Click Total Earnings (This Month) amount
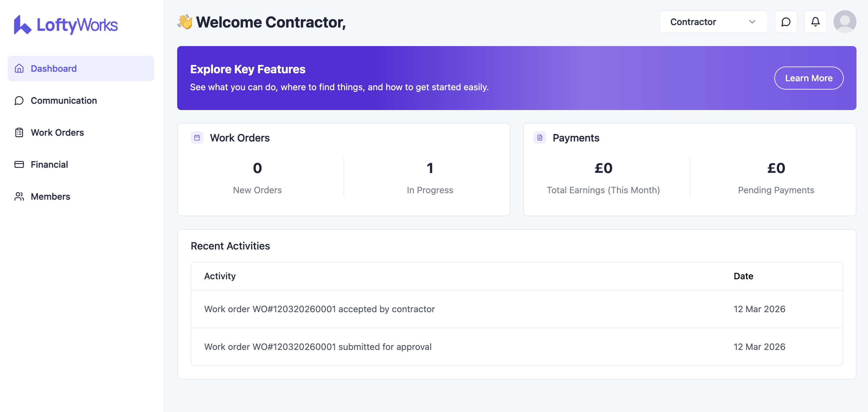 tap(603, 168)
